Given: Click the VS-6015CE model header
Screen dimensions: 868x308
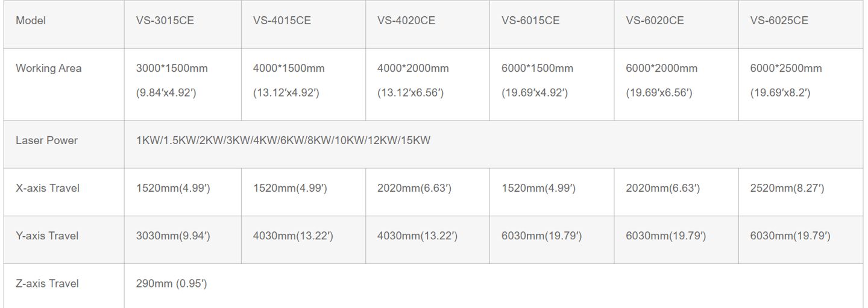Looking at the screenshot, I should pyautogui.click(x=552, y=24).
